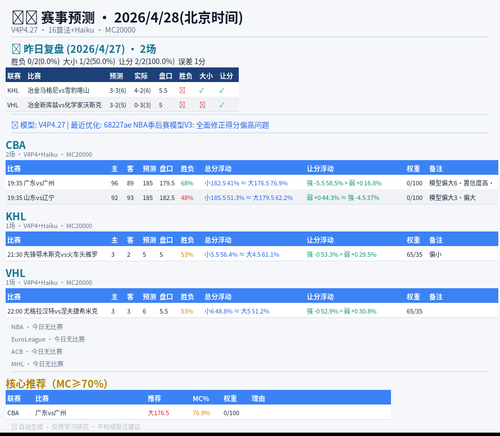Click the note '模型偏大3 · 偏大' in the CBA table

tap(452, 198)
